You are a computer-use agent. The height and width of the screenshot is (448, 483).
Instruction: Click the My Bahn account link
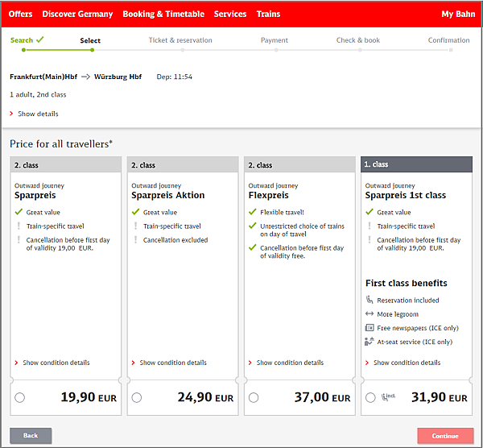[459, 15]
